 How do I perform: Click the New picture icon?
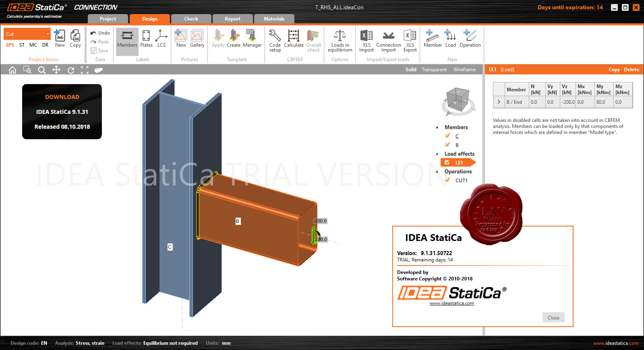[x=181, y=39]
